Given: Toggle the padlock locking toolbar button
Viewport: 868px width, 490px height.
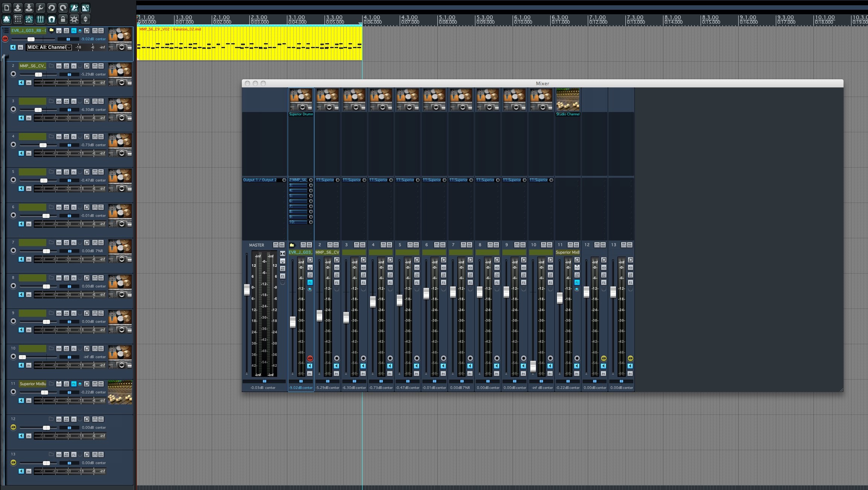Looking at the screenshot, I should pyautogui.click(x=63, y=19).
